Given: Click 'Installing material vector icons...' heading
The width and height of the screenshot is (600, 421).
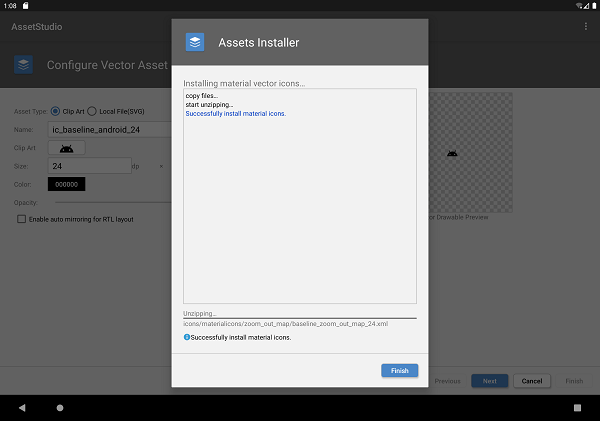Looking at the screenshot, I should (x=244, y=83).
